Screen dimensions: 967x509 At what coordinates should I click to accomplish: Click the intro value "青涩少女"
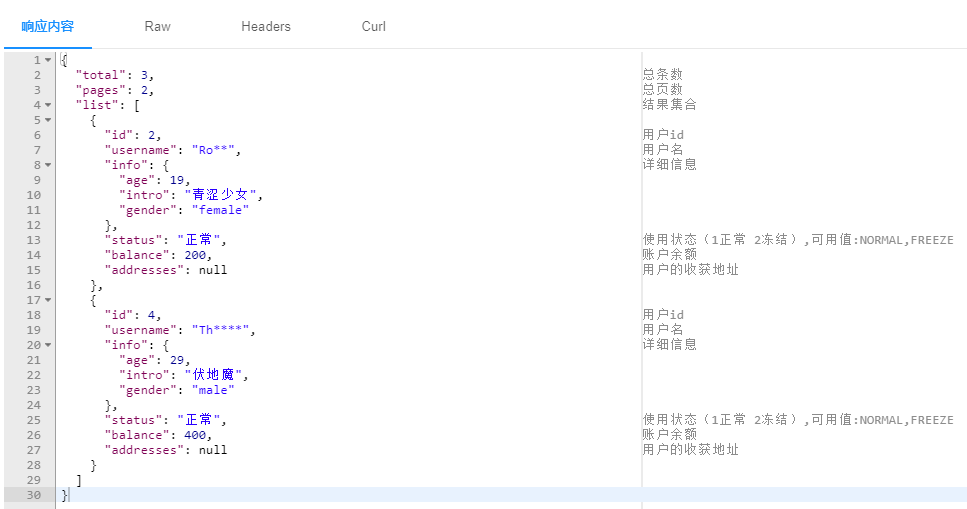click(220, 195)
